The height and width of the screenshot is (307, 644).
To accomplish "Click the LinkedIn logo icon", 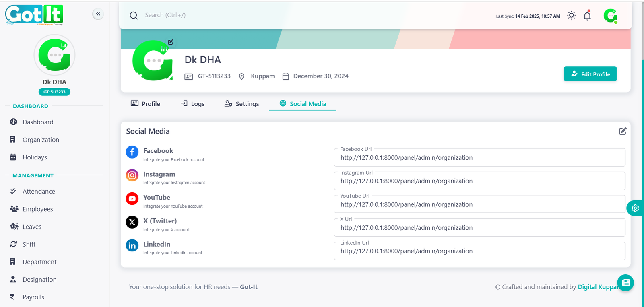I will click(x=132, y=245).
